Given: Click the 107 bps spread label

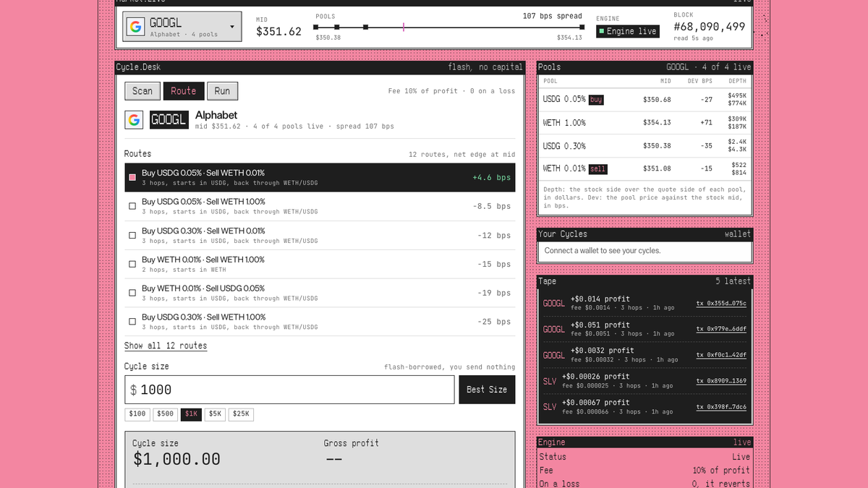Looking at the screenshot, I should (553, 16).
